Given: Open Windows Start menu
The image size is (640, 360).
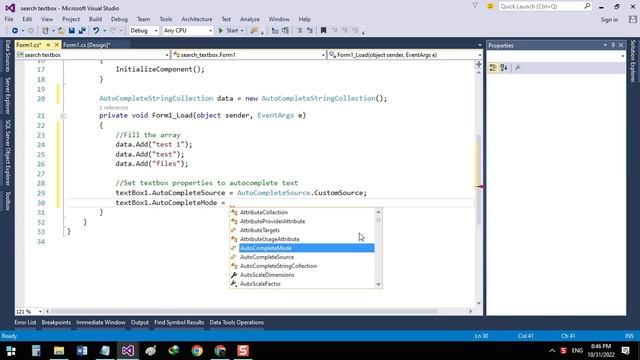Looking at the screenshot, I should [x=11, y=351].
